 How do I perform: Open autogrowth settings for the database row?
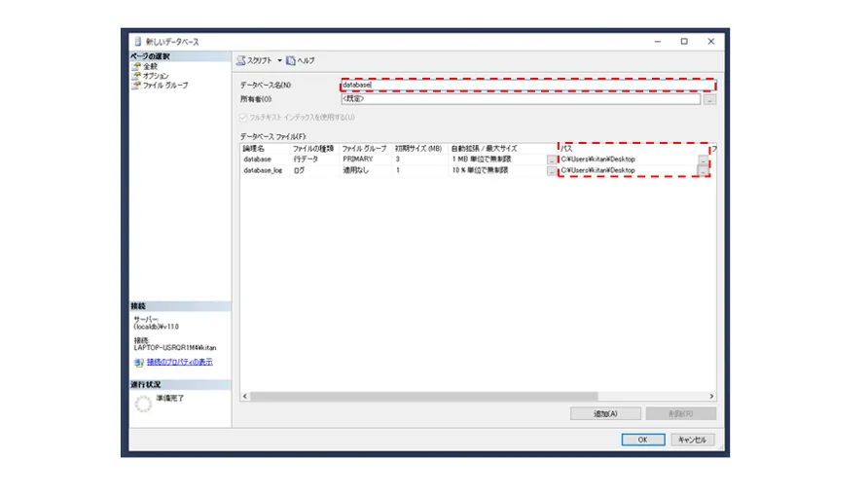[552, 159]
